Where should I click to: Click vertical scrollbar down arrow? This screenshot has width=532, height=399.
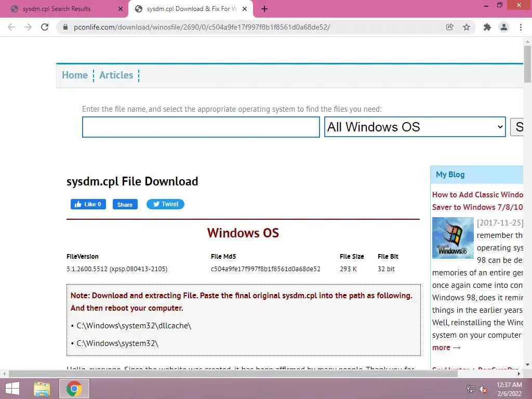click(x=527, y=365)
